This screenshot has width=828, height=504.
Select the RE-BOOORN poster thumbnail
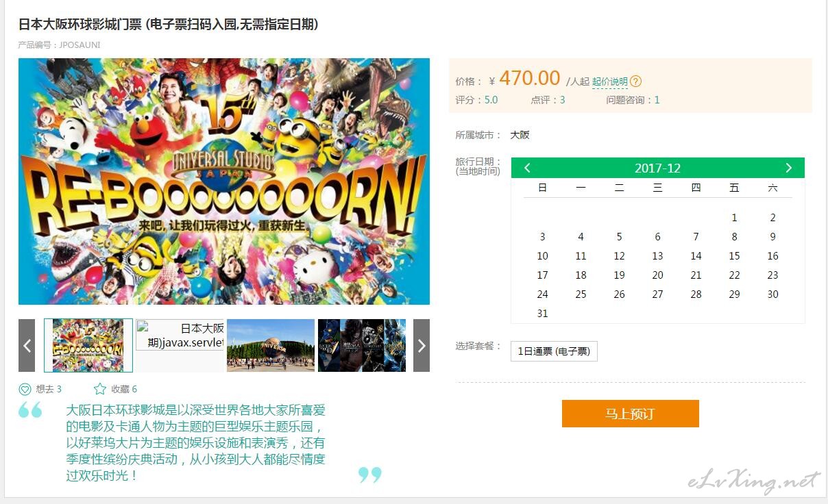tap(88, 346)
